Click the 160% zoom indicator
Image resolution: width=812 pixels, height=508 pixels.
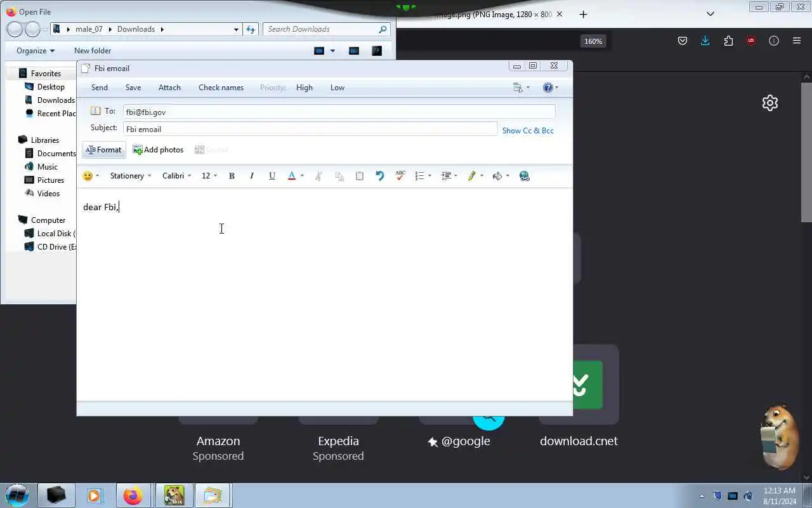pyautogui.click(x=593, y=41)
